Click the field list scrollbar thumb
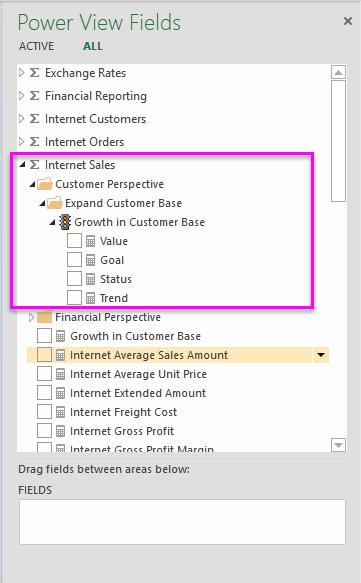The image size is (361, 583). [x=338, y=141]
